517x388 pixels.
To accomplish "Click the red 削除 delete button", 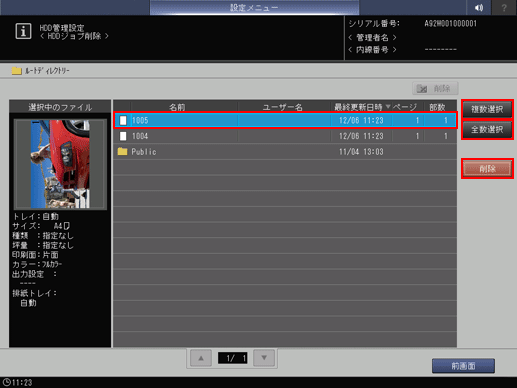I will [487, 169].
